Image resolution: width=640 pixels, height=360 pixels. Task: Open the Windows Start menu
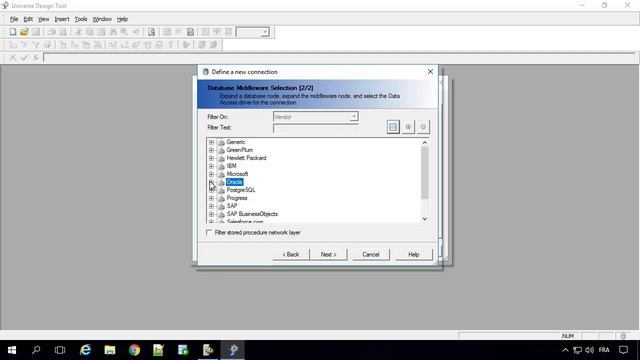(x=12, y=350)
